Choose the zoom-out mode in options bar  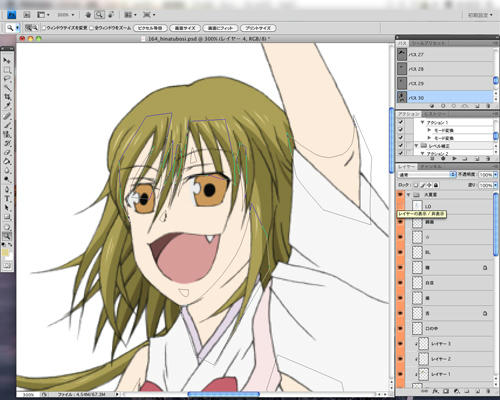pyautogui.click(x=35, y=28)
